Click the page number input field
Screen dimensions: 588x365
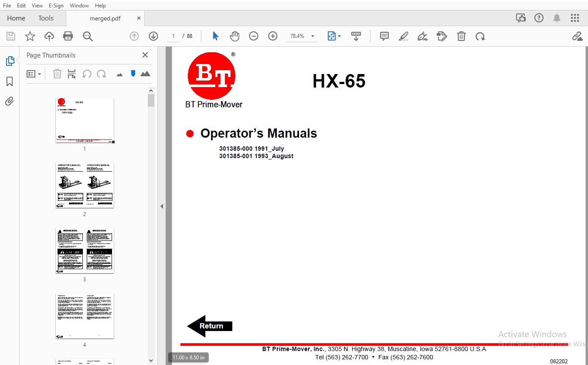173,36
